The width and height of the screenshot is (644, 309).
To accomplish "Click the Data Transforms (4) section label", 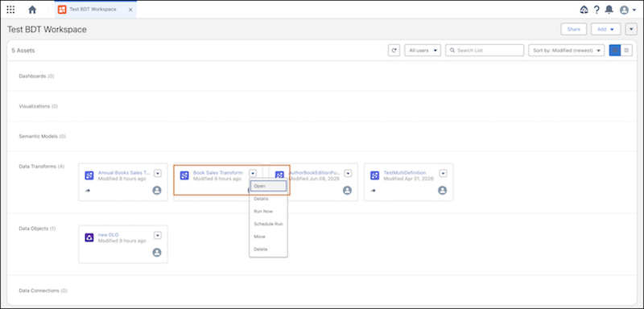I will click(x=42, y=167).
